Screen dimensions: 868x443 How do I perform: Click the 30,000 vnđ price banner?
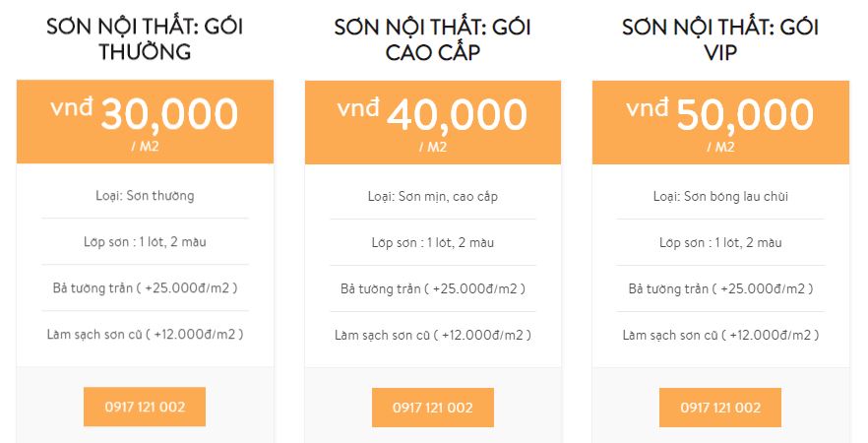point(145,122)
